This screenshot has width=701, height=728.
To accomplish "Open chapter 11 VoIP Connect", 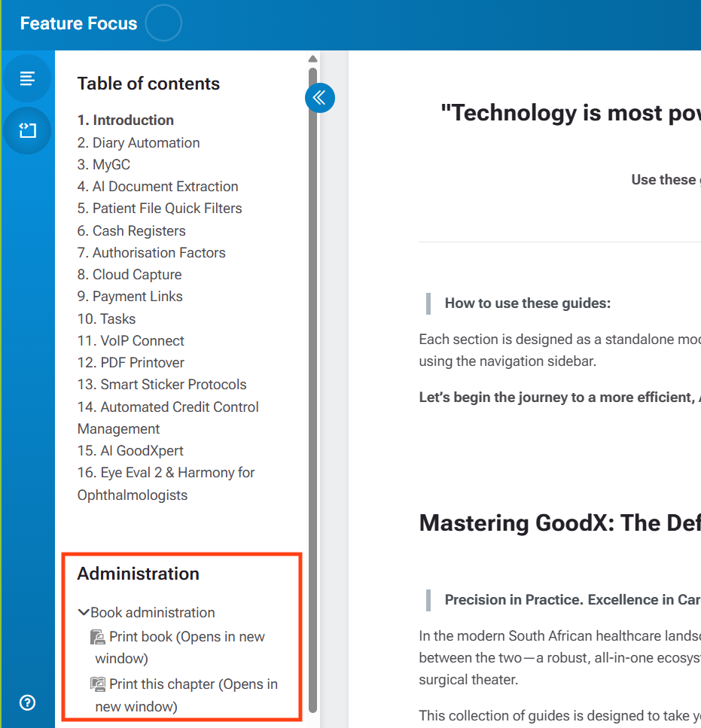I will tap(131, 341).
